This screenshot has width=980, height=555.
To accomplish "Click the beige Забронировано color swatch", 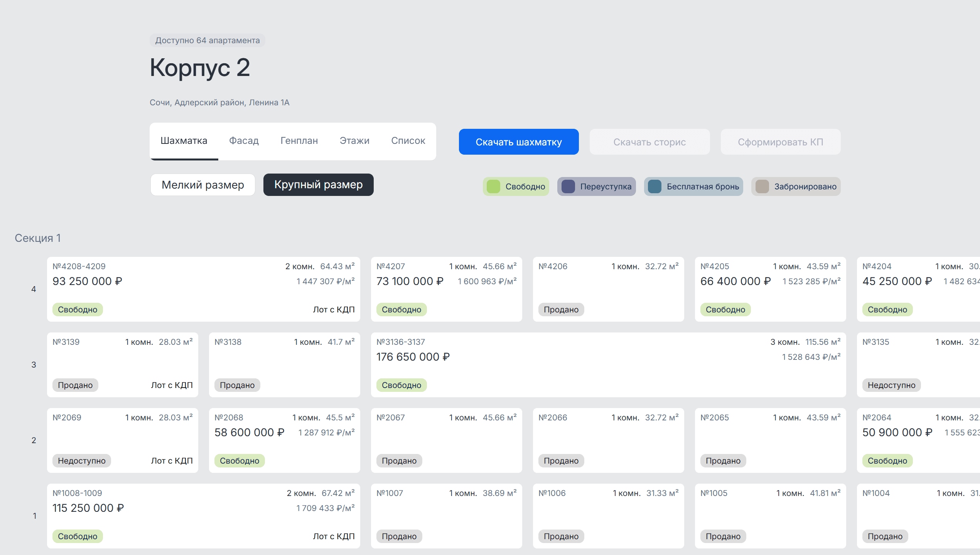I will tap(762, 187).
